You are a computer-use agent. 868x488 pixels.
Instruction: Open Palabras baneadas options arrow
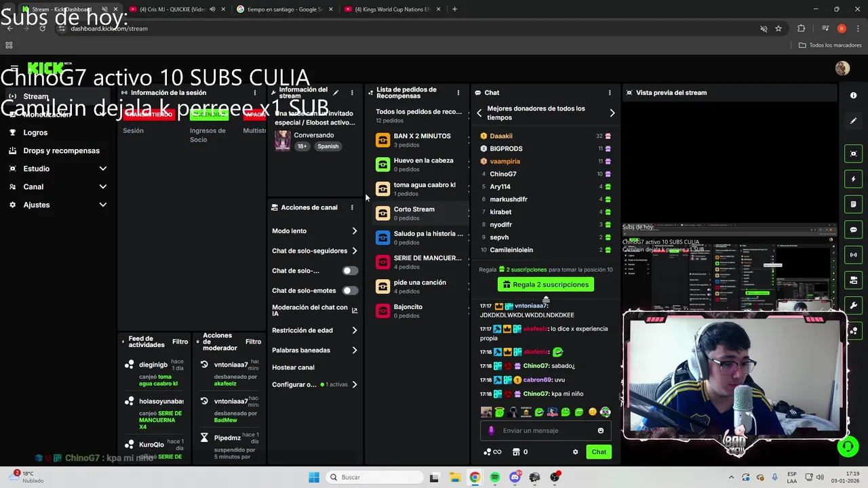pos(354,350)
